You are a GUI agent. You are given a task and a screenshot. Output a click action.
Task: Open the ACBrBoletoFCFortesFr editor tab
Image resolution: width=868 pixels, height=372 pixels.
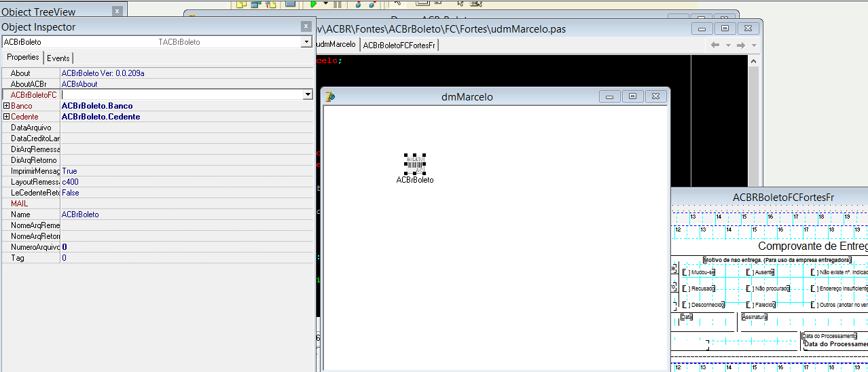(x=399, y=45)
